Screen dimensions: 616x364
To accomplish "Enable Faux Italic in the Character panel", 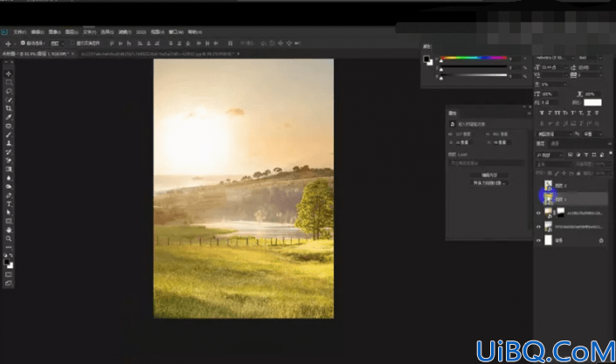I will coord(550,113).
